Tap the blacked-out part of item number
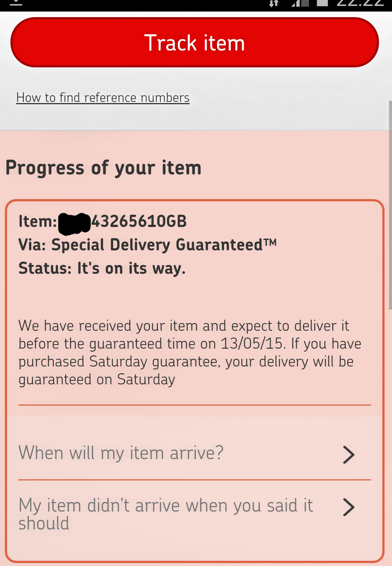 74,224
